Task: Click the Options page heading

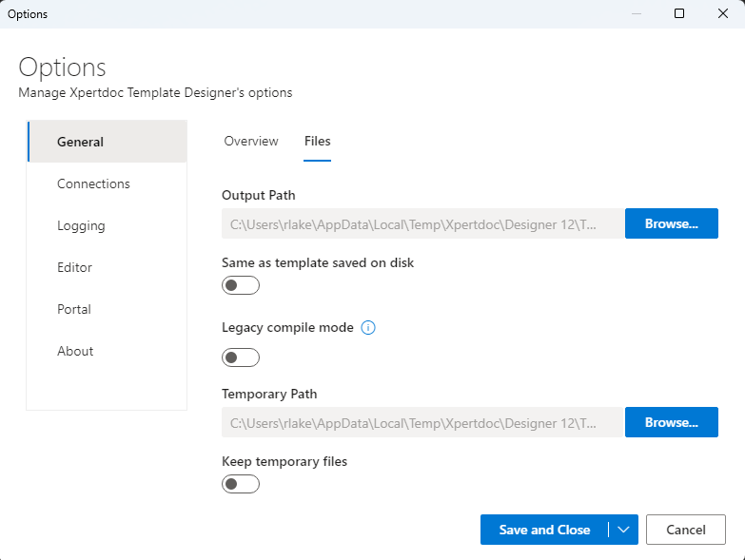Action: [x=62, y=68]
